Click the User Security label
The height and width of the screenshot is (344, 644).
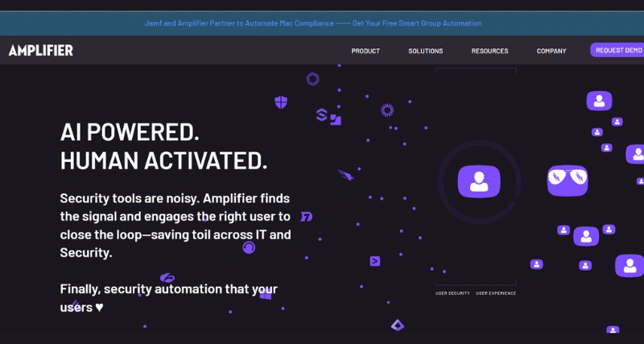click(452, 293)
